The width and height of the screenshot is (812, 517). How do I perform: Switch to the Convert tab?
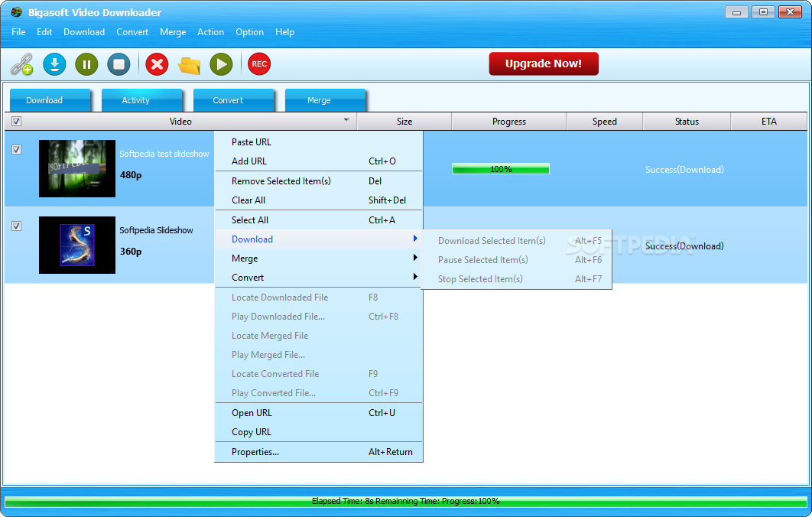(x=233, y=100)
